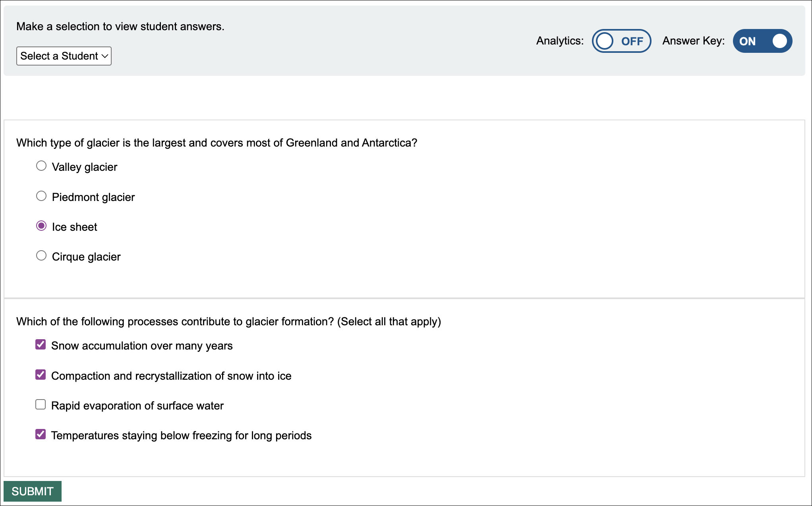This screenshot has height=506, width=812.
Task: Click the Select a Student chevron arrow
Action: 104,56
